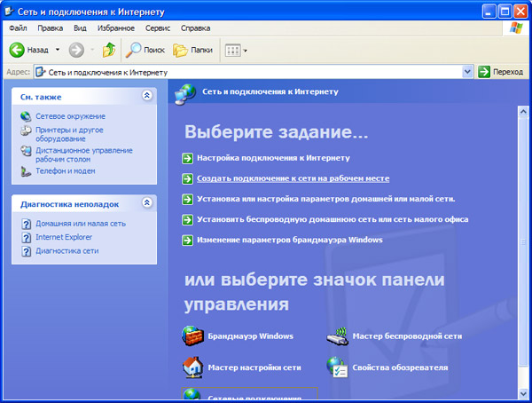Click the Переход go button
This screenshot has height=403, width=532.
click(x=501, y=72)
